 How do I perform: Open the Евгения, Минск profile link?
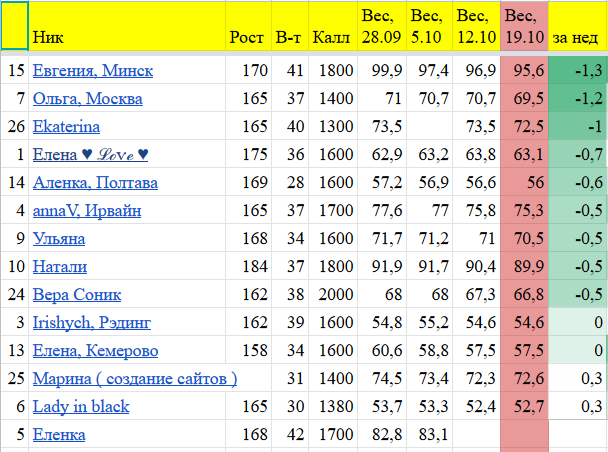(x=92, y=71)
